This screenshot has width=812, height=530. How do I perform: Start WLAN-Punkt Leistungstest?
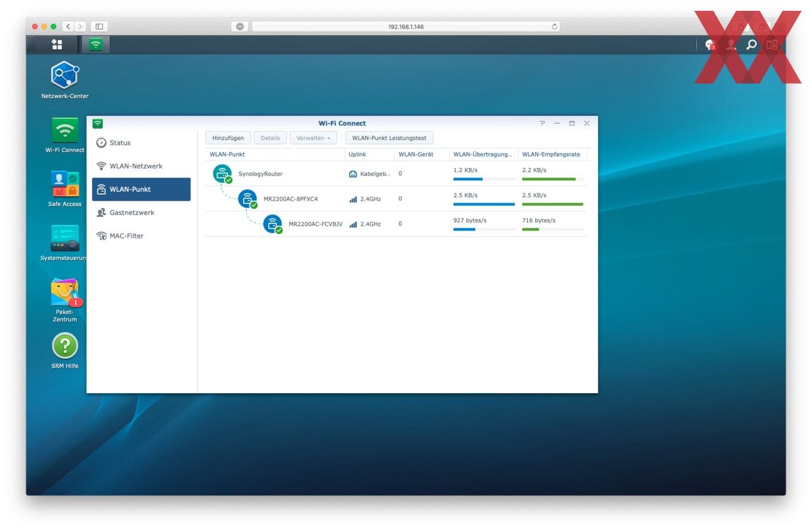(x=389, y=138)
